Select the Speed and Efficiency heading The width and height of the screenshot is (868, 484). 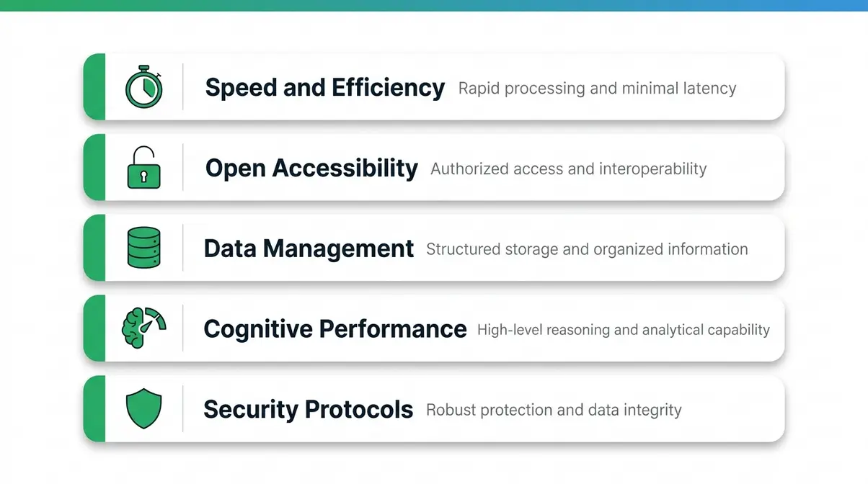click(x=325, y=88)
